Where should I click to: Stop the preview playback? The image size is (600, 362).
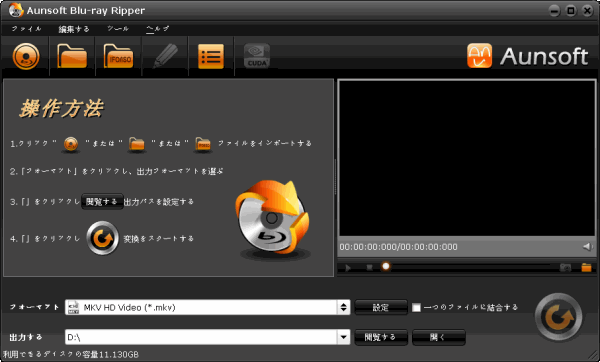369,267
